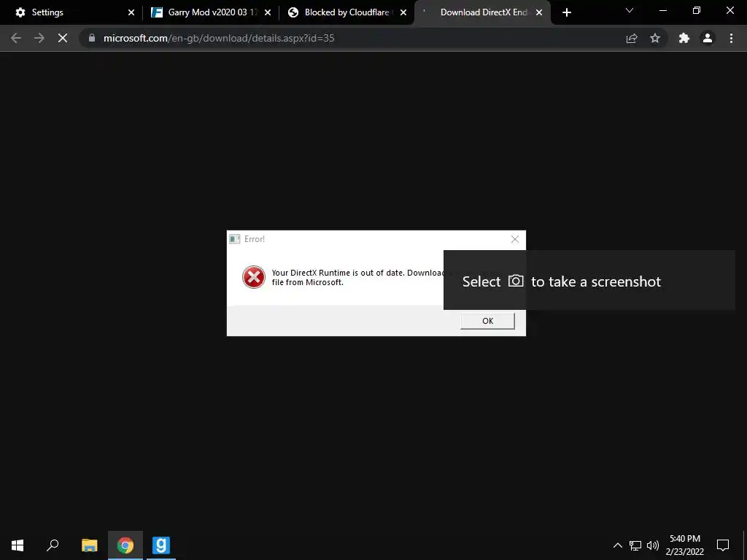The image size is (747, 560).
Task: Go forward to the next page
Action: coord(39,38)
